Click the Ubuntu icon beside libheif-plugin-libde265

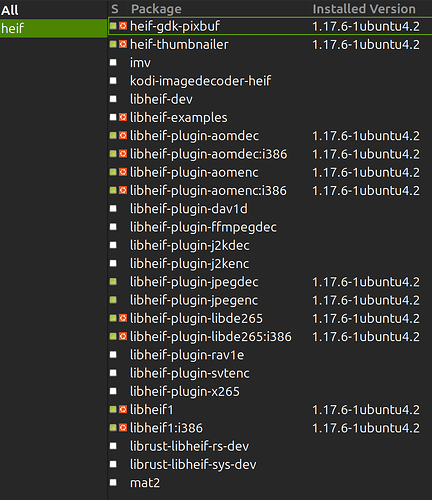123,318
